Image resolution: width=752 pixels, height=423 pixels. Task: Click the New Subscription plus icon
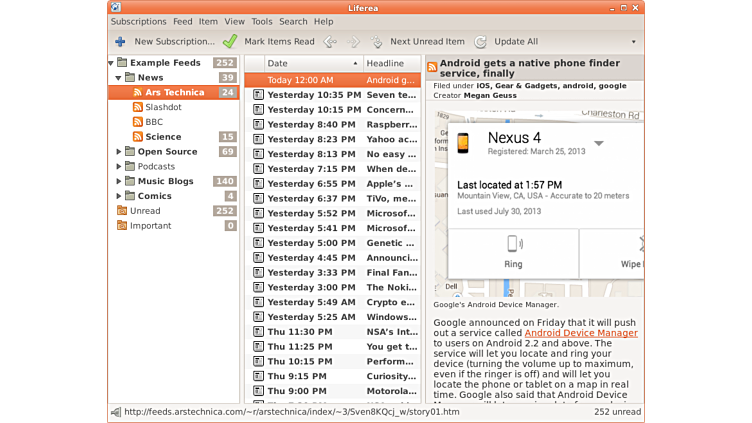tap(120, 42)
